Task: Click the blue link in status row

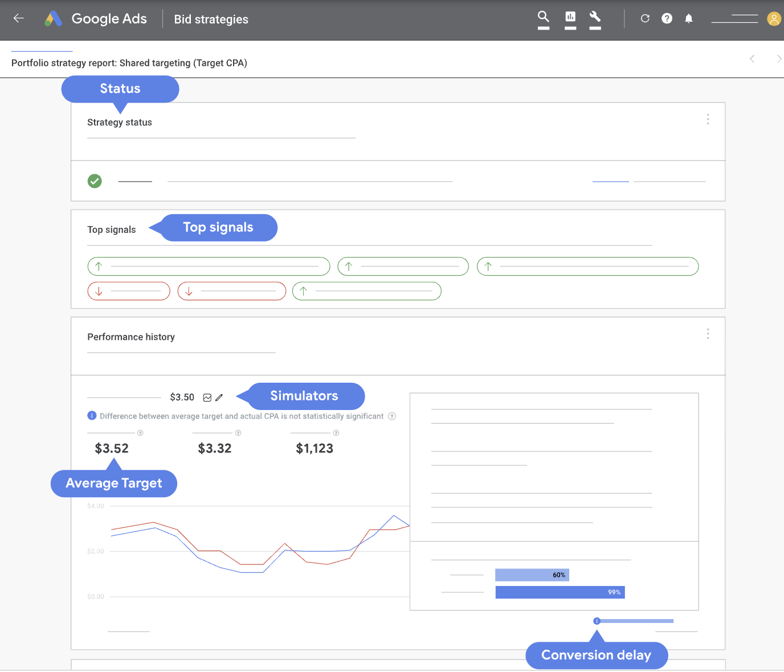Action: (610, 181)
